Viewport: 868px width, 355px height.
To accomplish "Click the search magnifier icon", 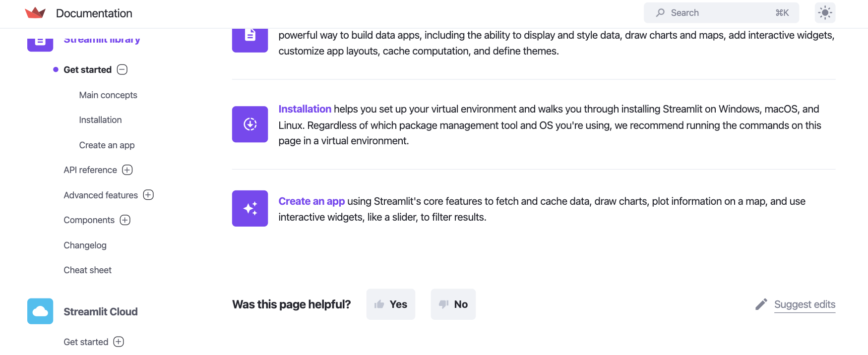I will pos(660,13).
